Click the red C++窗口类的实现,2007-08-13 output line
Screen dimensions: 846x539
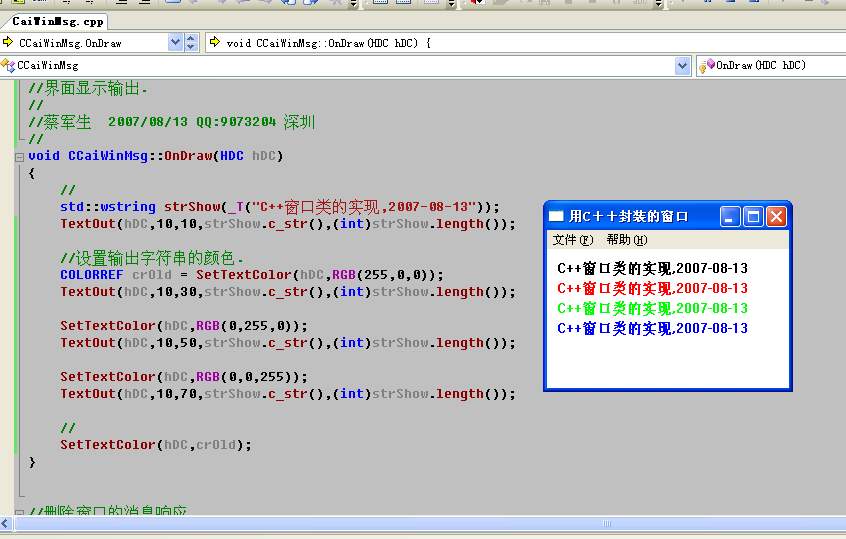[652, 288]
